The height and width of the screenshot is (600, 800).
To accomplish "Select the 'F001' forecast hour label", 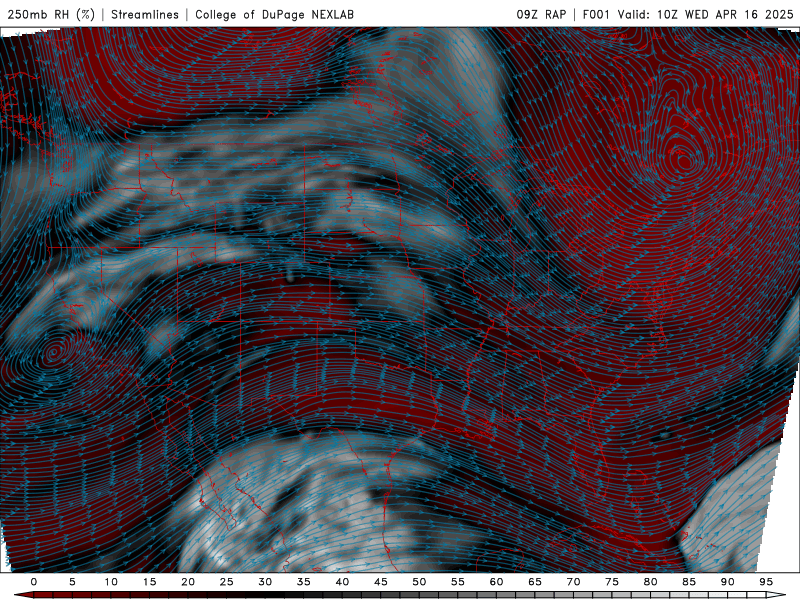I will click(596, 14).
